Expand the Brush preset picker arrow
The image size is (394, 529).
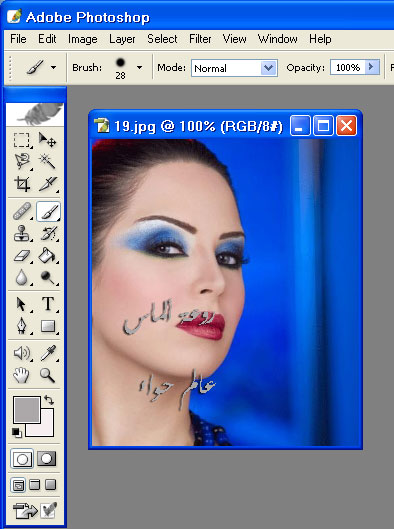(139, 67)
